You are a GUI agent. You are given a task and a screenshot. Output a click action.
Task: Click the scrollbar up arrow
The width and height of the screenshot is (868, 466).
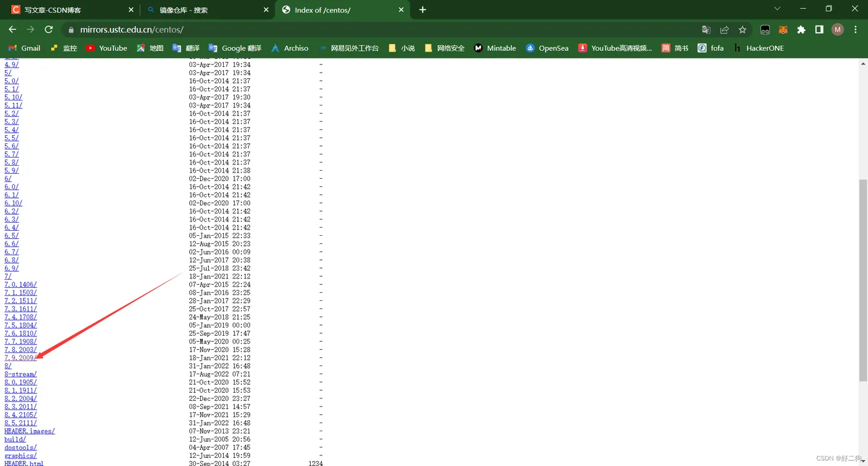[863, 62]
